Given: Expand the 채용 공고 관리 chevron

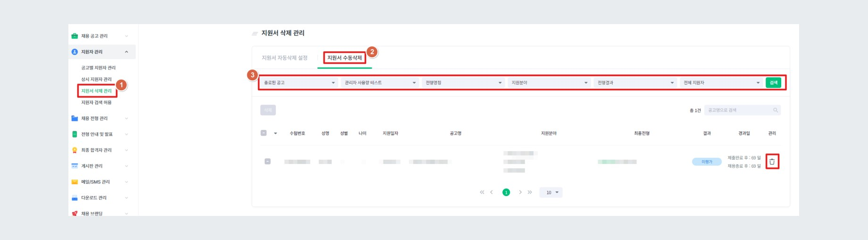Looking at the screenshot, I should coord(126,36).
